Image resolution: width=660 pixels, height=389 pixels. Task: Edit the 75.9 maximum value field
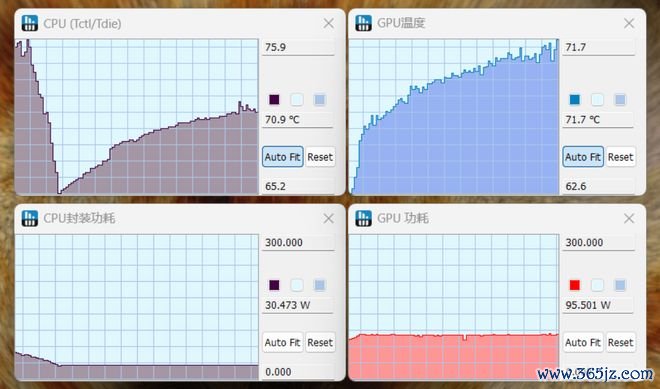click(x=298, y=47)
